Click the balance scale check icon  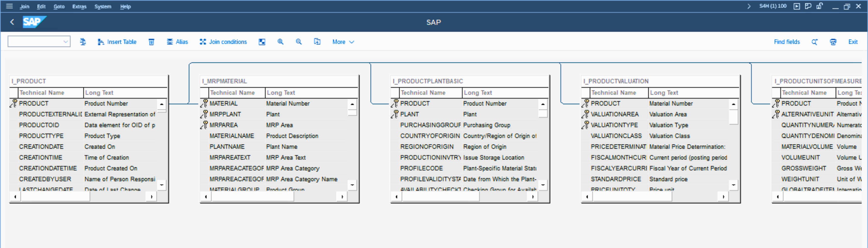(83, 42)
